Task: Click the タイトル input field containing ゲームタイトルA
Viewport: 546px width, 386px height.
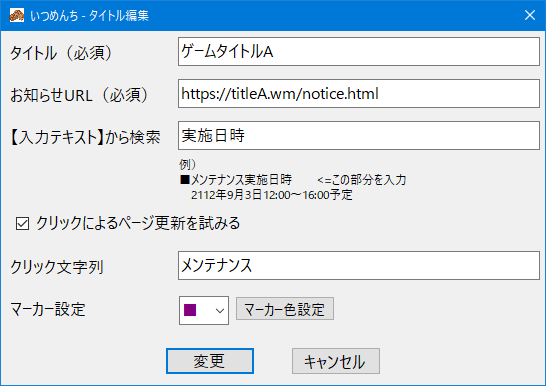Action: click(359, 52)
